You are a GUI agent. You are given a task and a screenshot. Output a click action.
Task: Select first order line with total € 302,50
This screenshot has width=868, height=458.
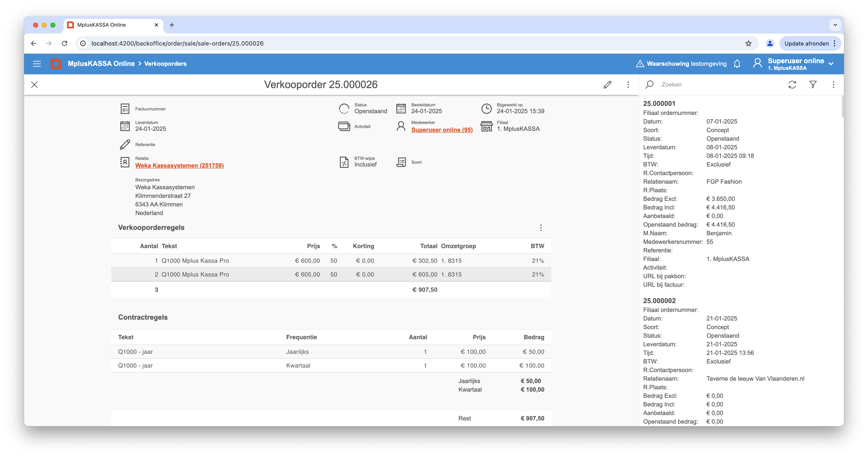(331, 261)
